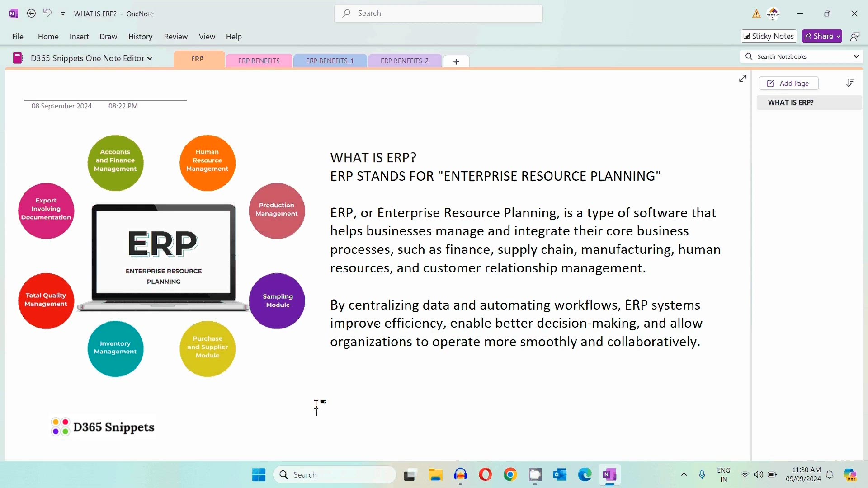Click the paragraph starting 'By centralizing data'
The image size is (868, 488).
coord(516,324)
